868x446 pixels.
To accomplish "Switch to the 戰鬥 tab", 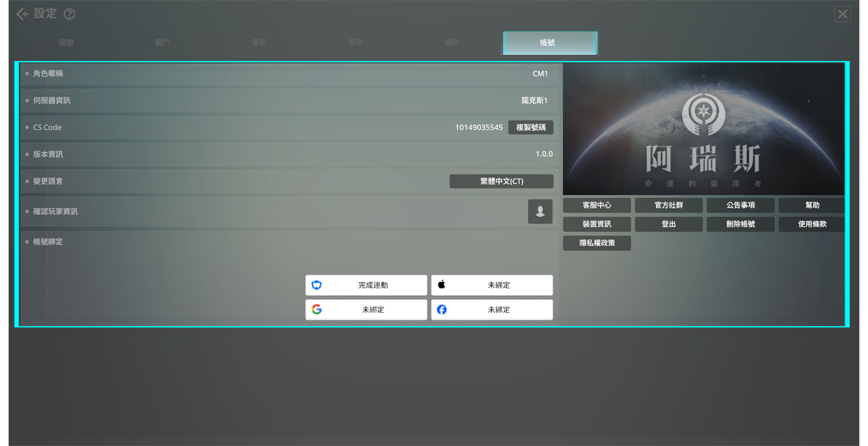I will pos(162,42).
